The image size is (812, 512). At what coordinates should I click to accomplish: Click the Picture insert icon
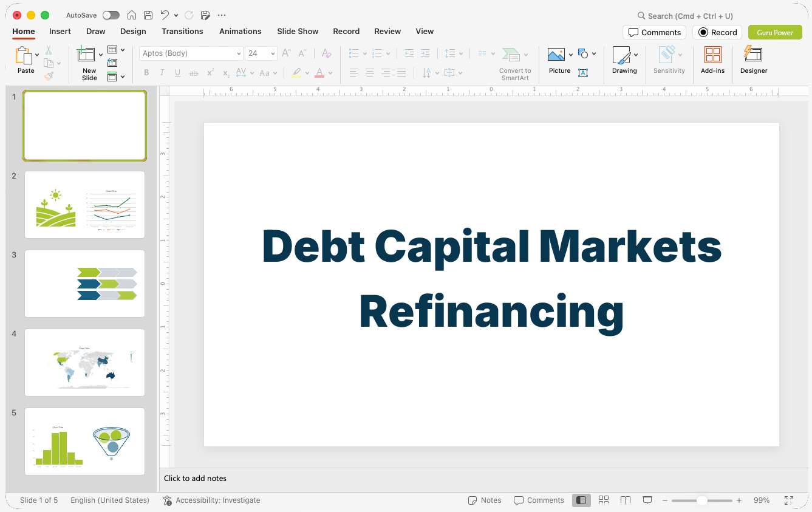[x=556, y=55]
